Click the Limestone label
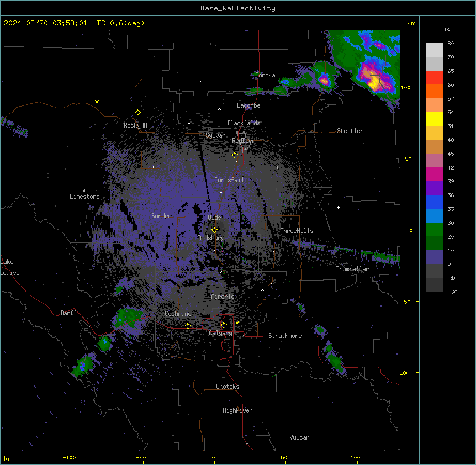 84,197
